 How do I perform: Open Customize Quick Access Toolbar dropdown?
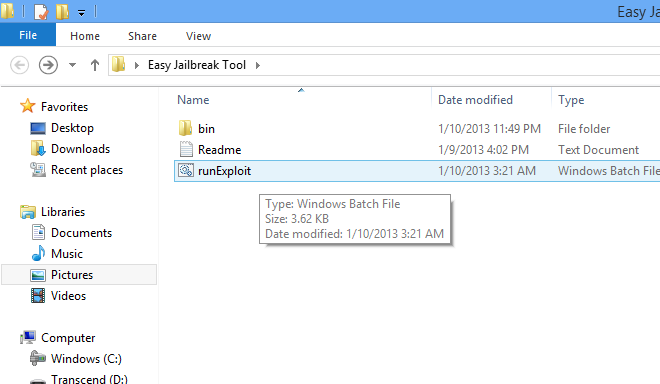[x=81, y=13]
